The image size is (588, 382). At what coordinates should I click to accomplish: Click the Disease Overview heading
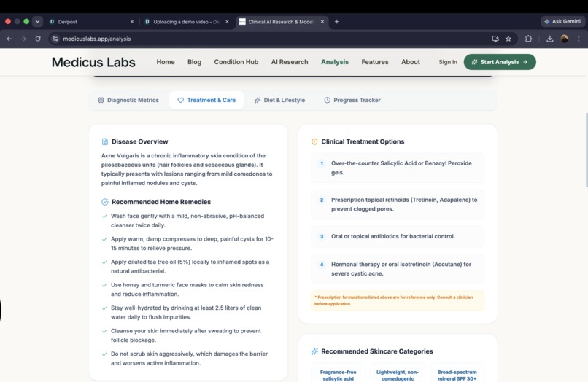pos(139,141)
